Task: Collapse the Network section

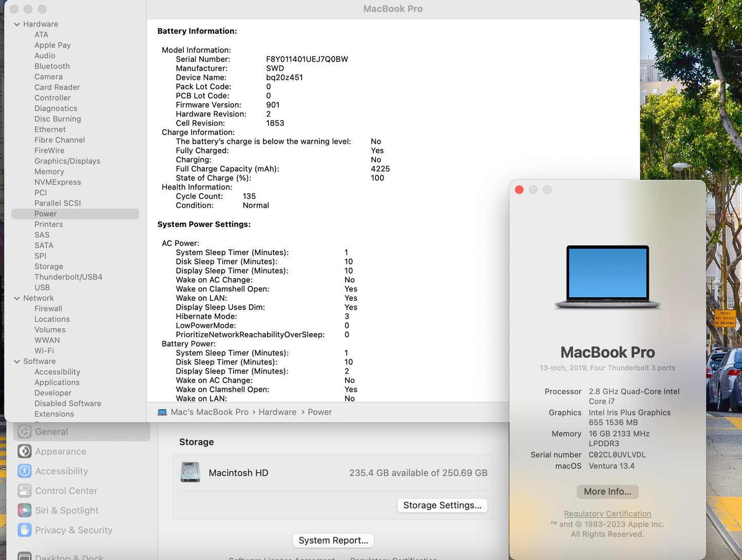Action: [17, 298]
